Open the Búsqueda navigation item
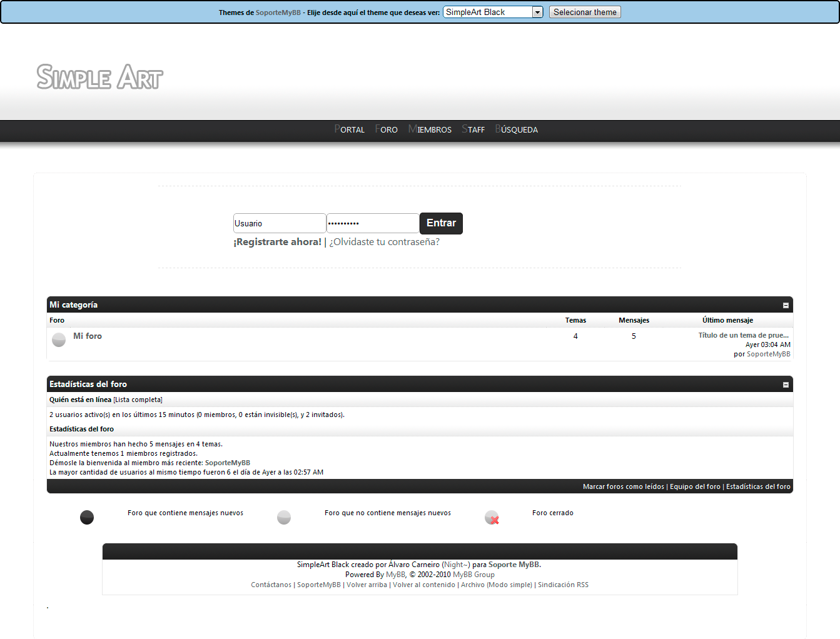Screen dimensions: 840x639 (x=517, y=129)
